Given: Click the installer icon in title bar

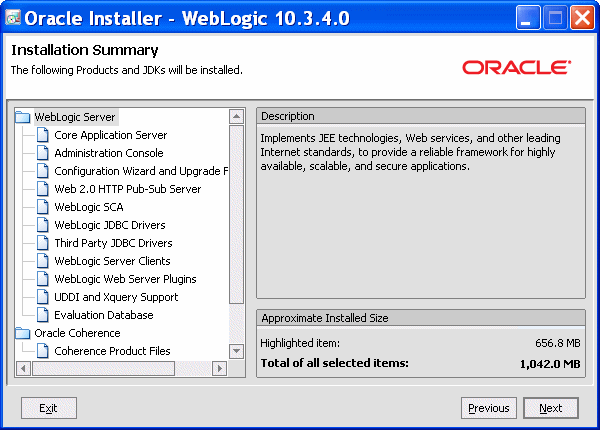Looking at the screenshot, I should (13, 18).
